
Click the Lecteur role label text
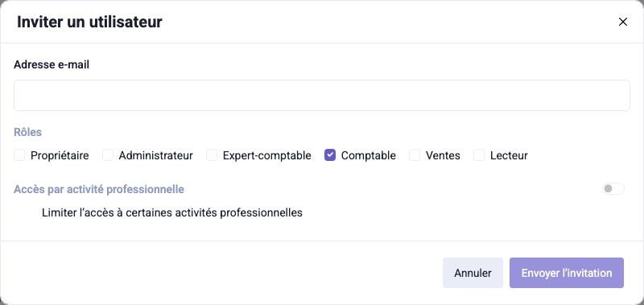click(509, 156)
